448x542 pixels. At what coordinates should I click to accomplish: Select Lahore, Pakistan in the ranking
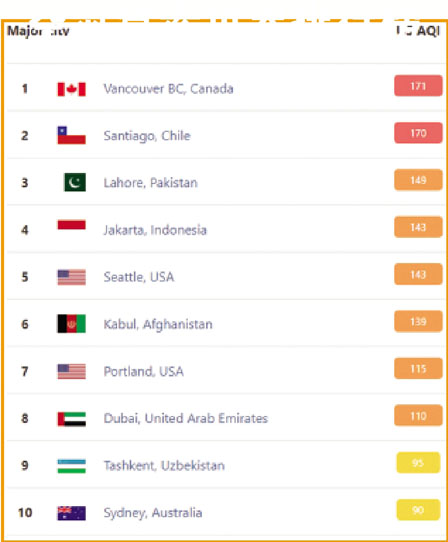click(150, 183)
